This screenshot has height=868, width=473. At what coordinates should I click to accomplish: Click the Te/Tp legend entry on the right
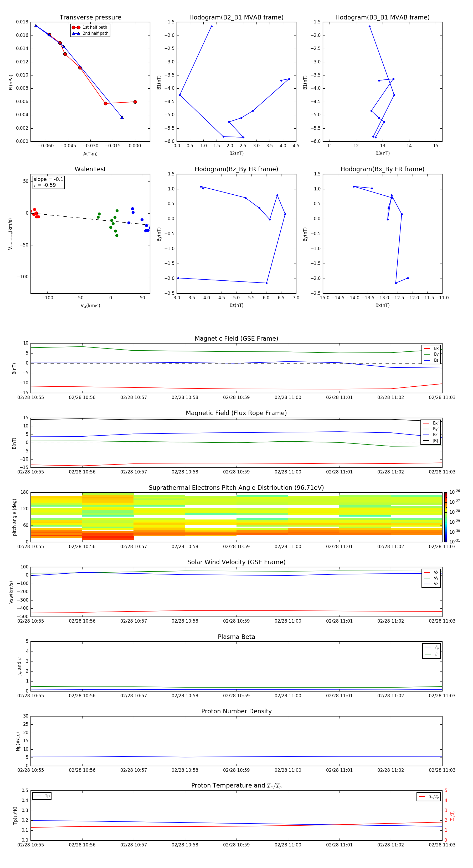pyautogui.click(x=429, y=796)
